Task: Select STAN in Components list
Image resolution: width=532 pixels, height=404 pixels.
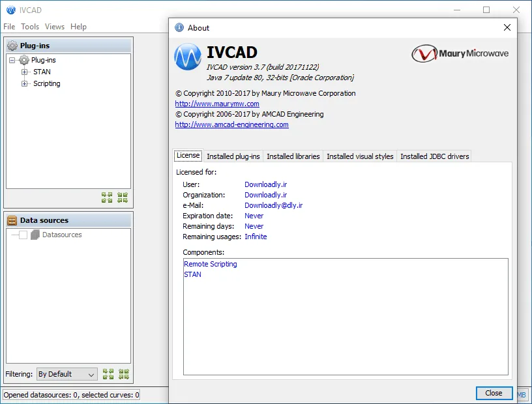Action: click(x=192, y=274)
